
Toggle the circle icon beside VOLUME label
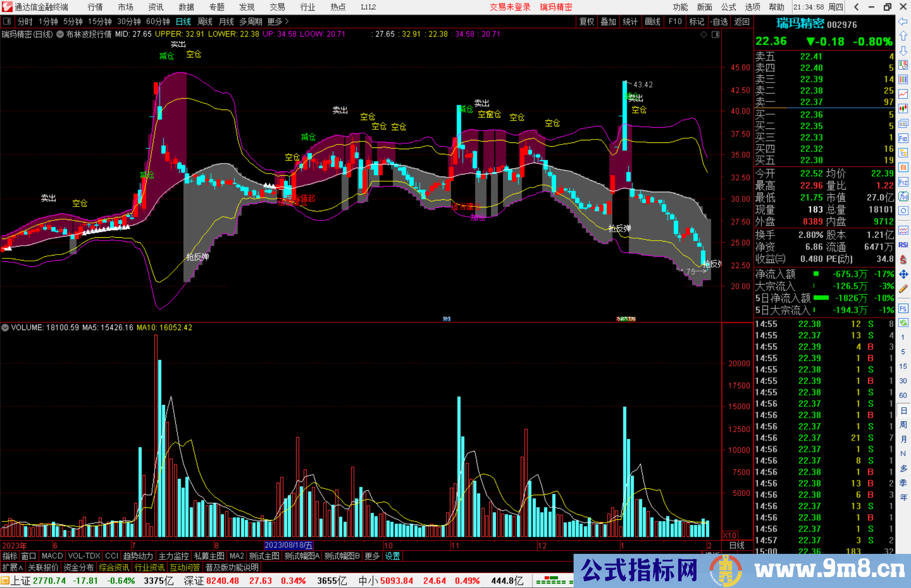tap(5, 328)
